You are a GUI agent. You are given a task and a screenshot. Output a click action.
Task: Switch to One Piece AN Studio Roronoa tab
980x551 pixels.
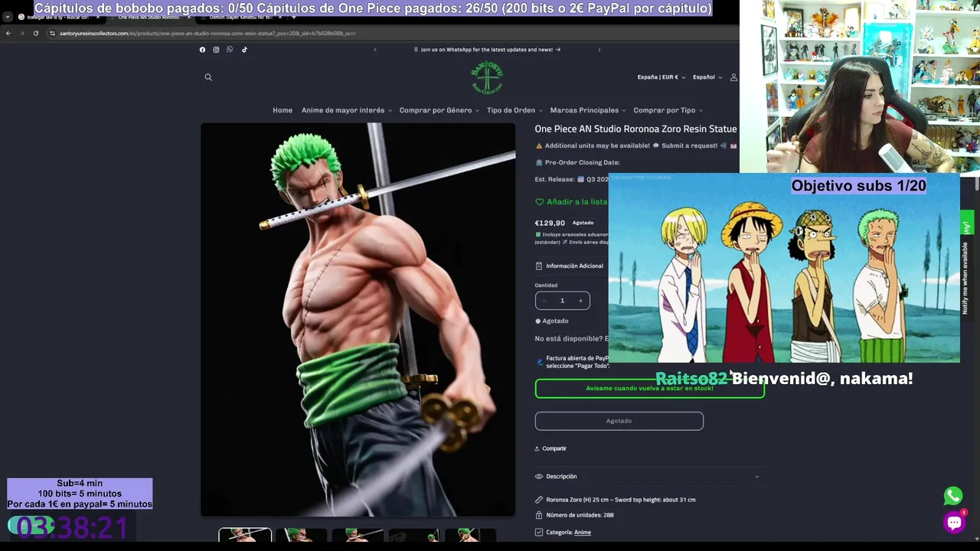149,17
